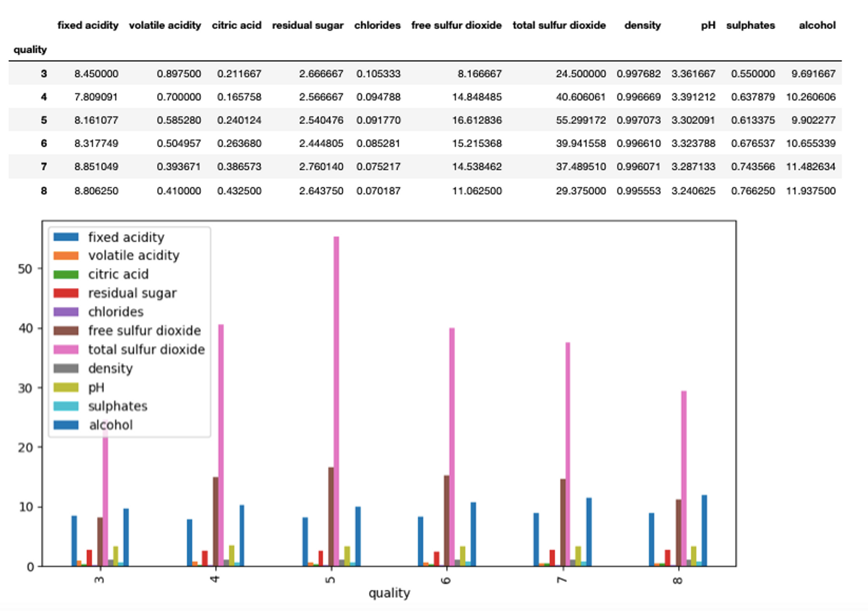
Task: Click the cell with value 55.299172
Action: (x=581, y=120)
